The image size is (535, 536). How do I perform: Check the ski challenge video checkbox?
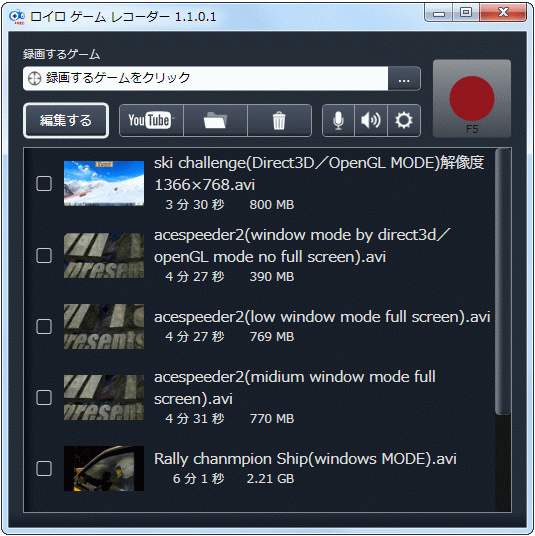(x=44, y=184)
